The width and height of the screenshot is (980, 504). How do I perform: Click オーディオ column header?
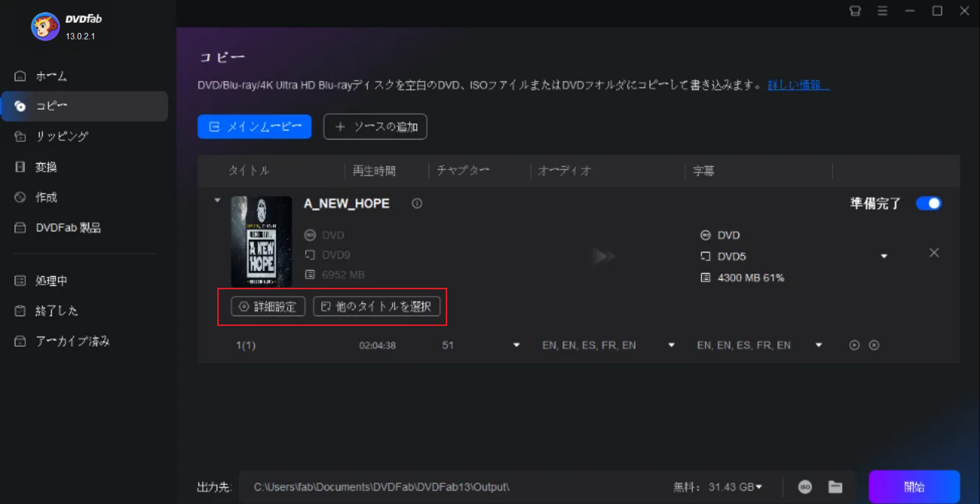coord(564,171)
